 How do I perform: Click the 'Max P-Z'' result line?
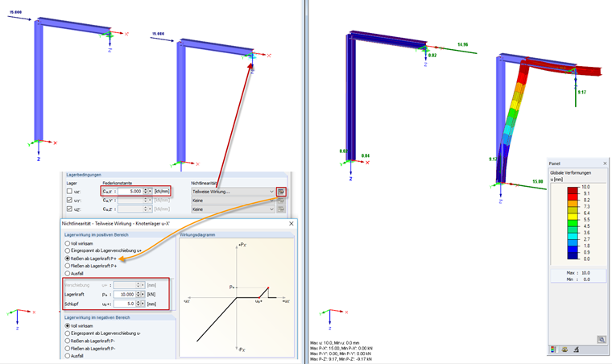tap(341, 359)
